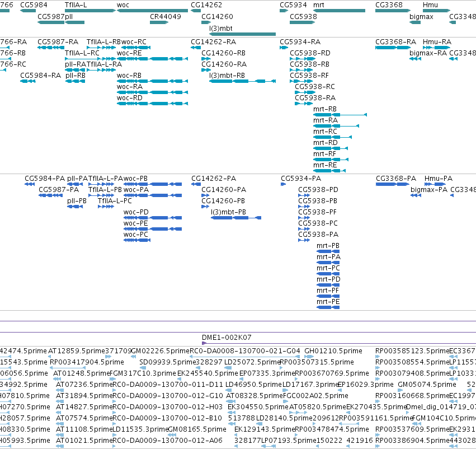The image size is (476, 449).
Task: Select the CG5987-PA protein label
Action: pyautogui.click(x=59, y=190)
